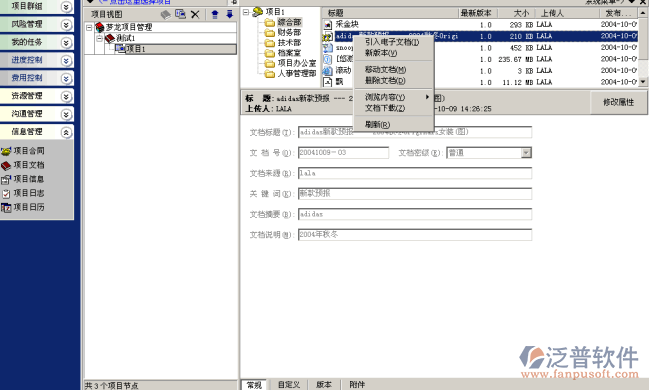Click the delete X icon in project view toolbar

pos(195,15)
